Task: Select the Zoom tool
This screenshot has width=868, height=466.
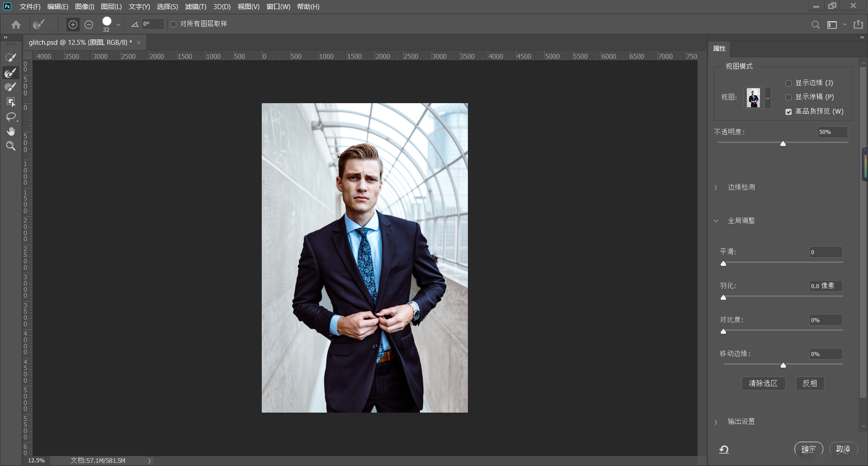Action: tap(11, 146)
